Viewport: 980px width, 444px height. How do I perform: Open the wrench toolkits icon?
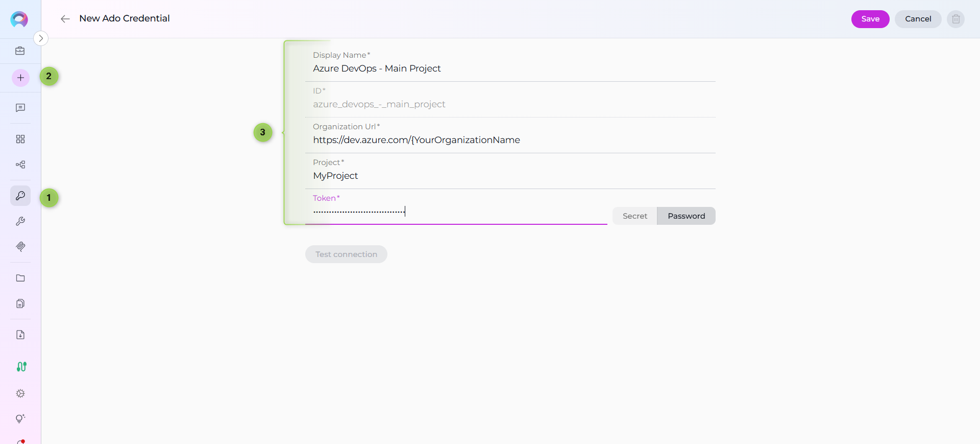click(20, 221)
